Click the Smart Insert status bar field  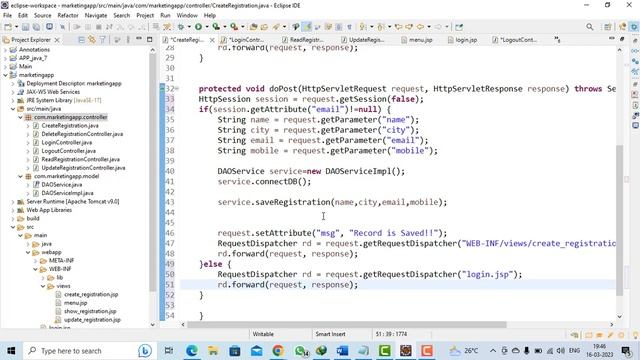coord(330,334)
